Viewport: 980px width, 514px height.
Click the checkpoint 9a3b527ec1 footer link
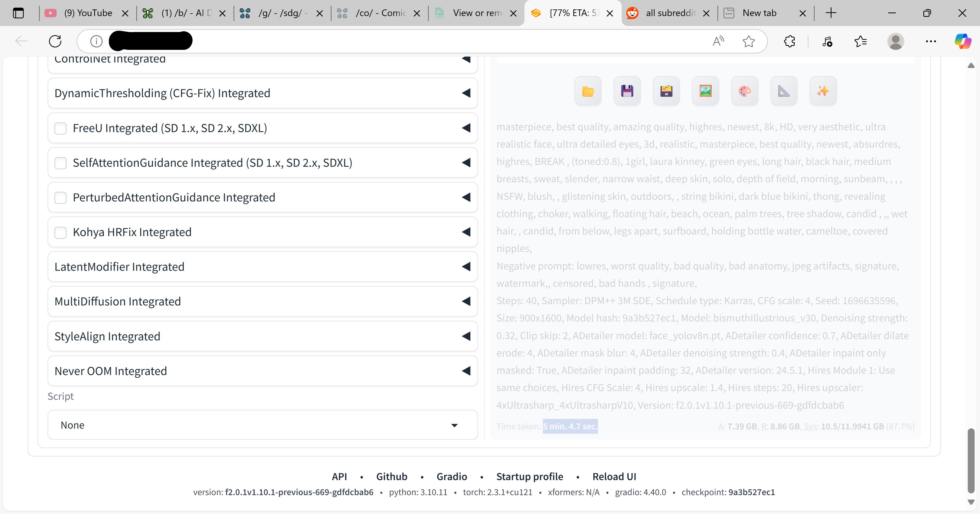751,492
